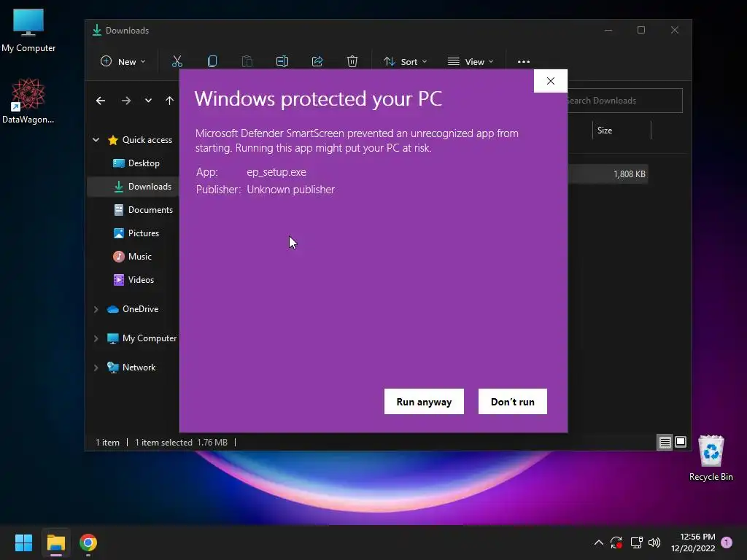The image size is (747, 560).
Task: Open Music folder in sidebar
Action: (133, 256)
